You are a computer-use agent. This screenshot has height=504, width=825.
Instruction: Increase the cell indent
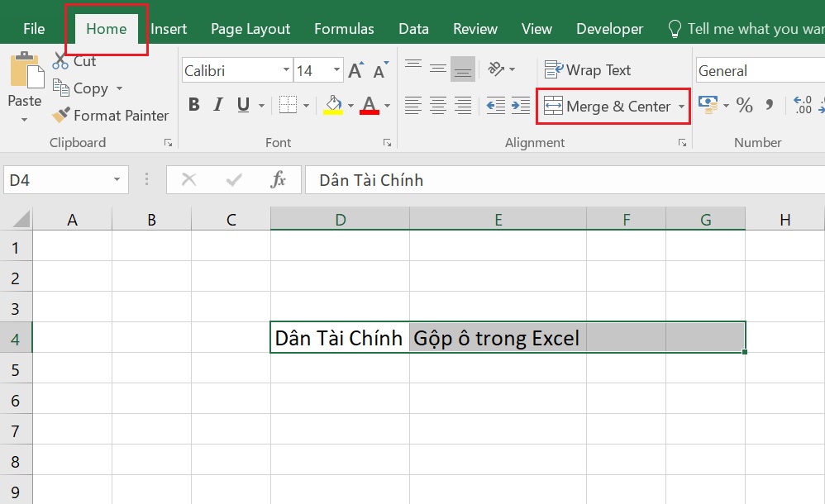[x=520, y=106]
